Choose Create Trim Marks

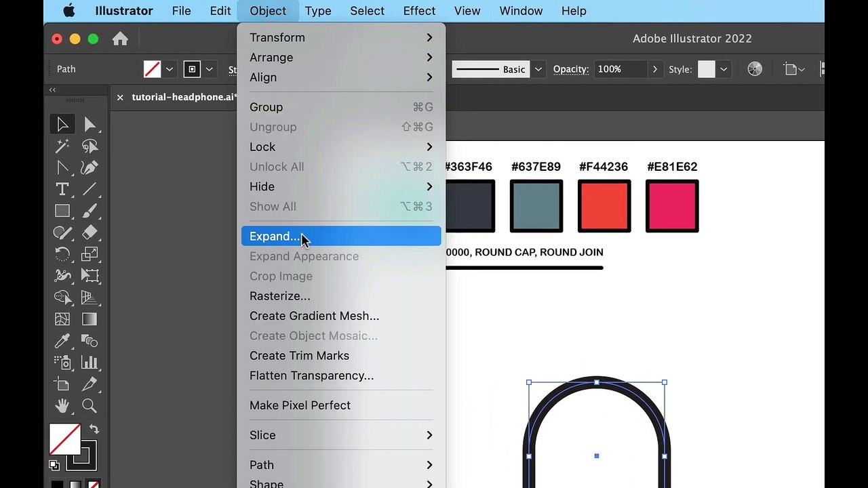[341, 356]
